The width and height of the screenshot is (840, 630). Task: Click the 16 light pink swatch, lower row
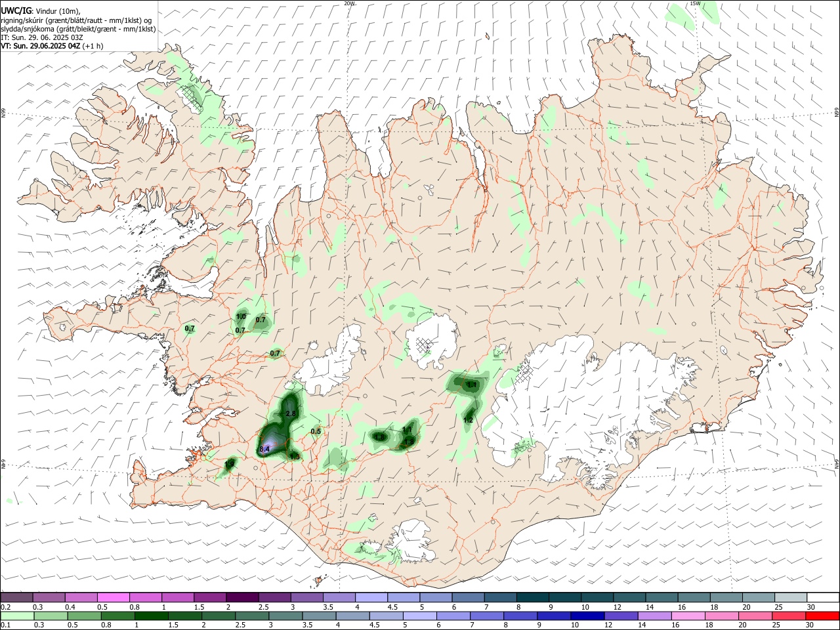tap(688, 616)
